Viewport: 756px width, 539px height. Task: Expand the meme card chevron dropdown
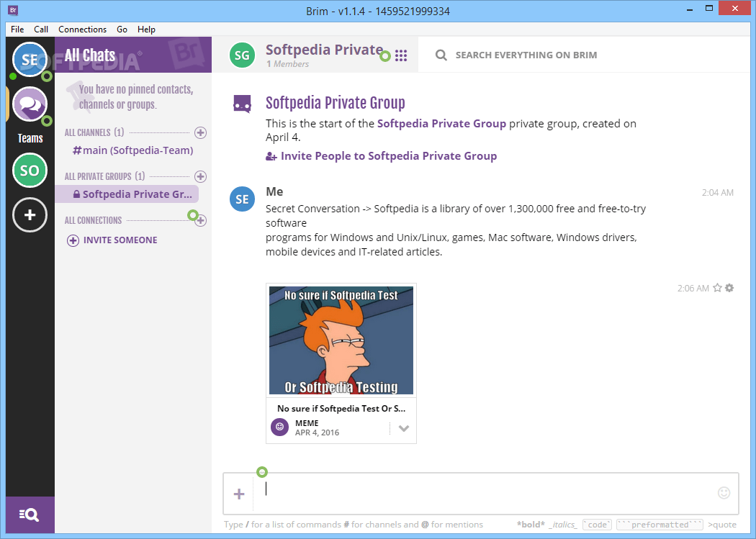[x=404, y=428]
